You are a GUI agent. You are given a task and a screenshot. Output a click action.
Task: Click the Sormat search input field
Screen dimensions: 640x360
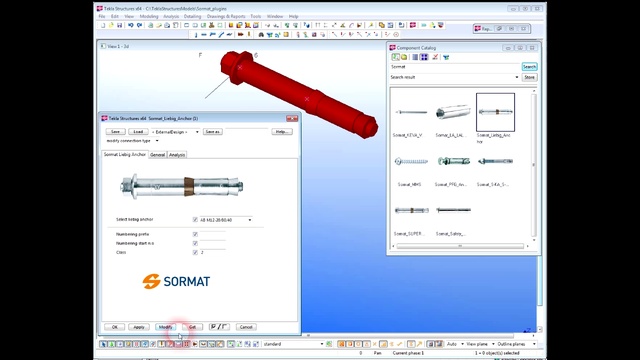click(x=455, y=67)
